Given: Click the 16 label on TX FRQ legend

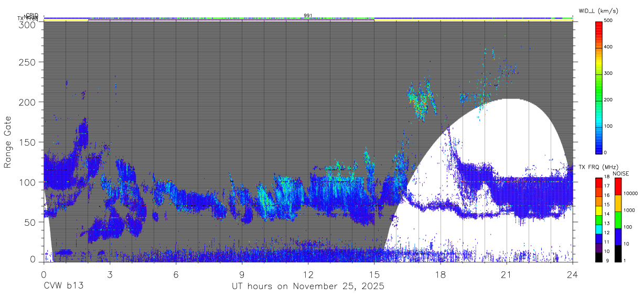Looking at the screenshot, I should point(607,195).
